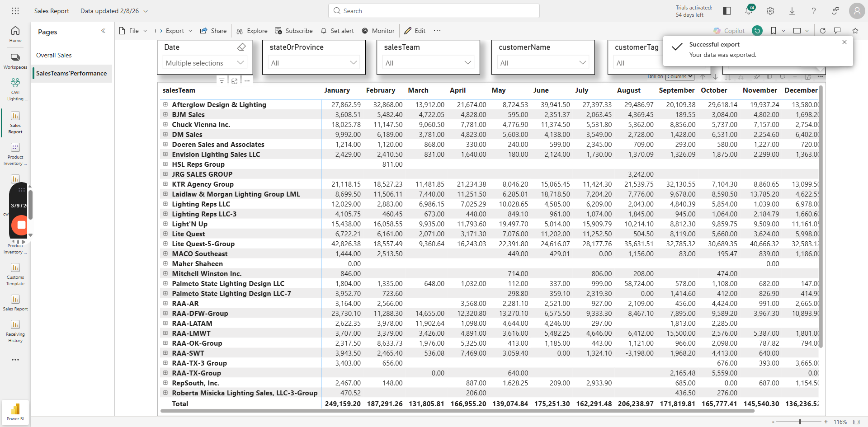Open the stateOrProvince slicer dropdown
The width and height of the screenshot is (868, 427).
pos(314,63)
